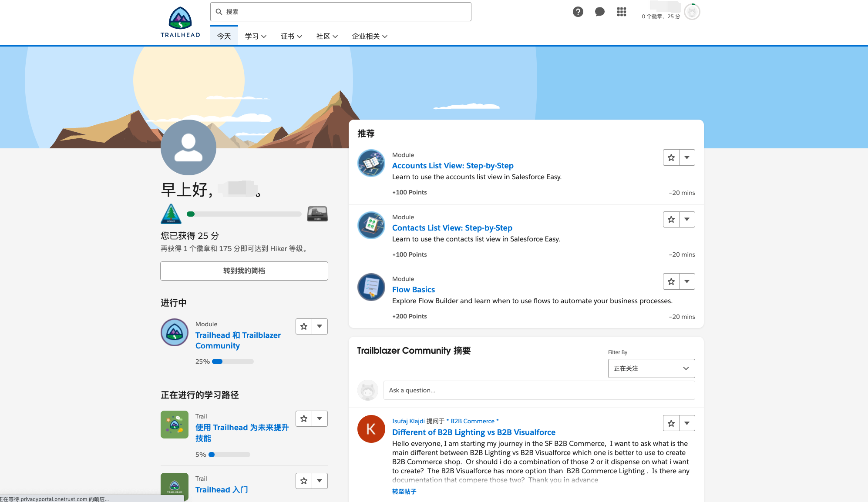Favorite Accounts List View module with star
Screen dimensions: 868x502
pos(671,157)
